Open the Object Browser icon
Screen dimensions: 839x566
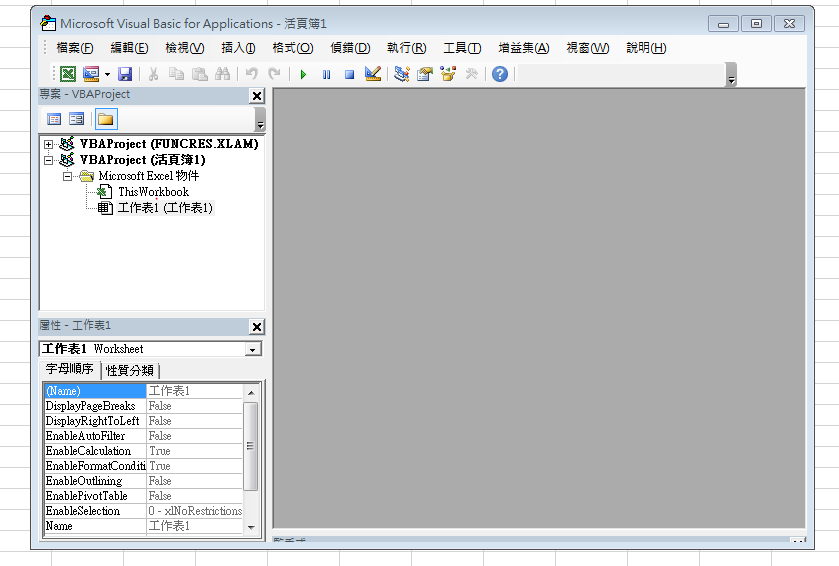447,74
